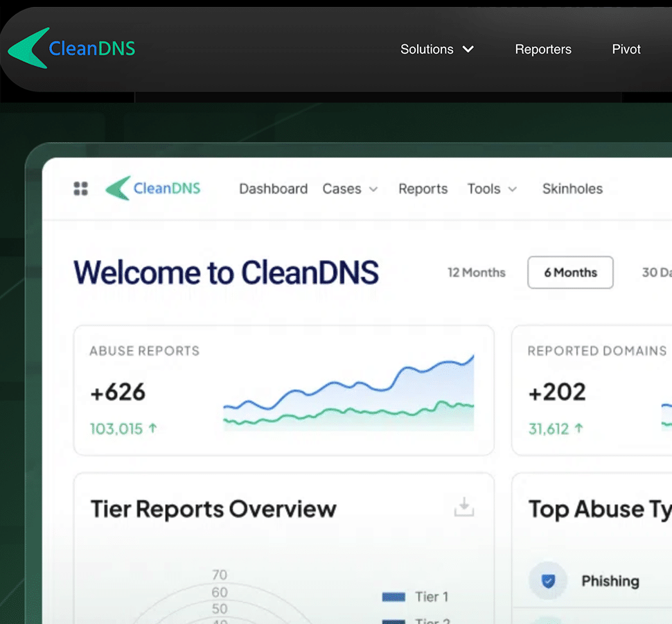Select the Phishing shield icon
This screenshot has width=672, height=624.
tap(547, 581)
